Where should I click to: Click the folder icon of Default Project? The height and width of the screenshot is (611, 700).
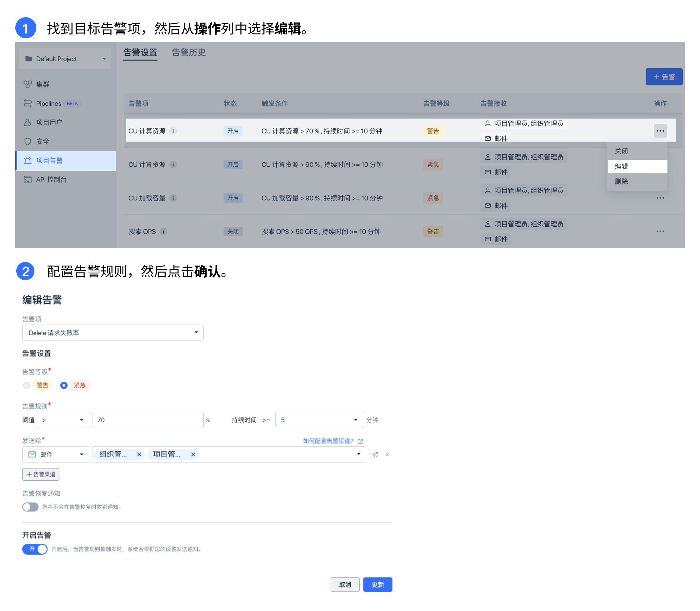(29, 59)
